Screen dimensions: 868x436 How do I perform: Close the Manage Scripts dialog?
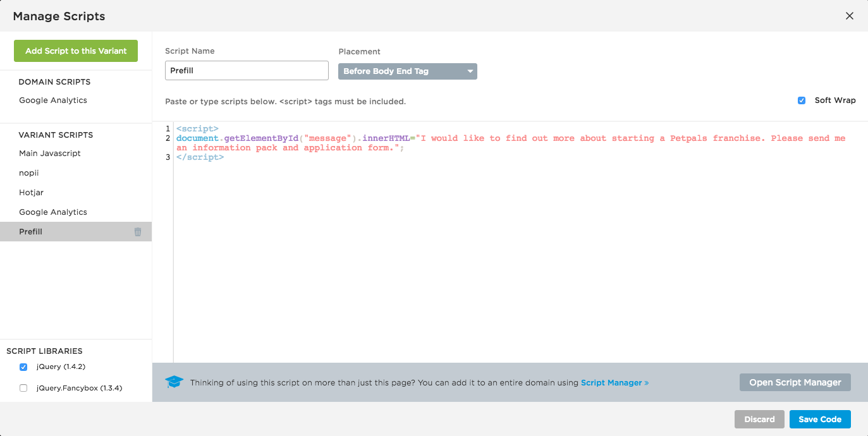point(850,16)
